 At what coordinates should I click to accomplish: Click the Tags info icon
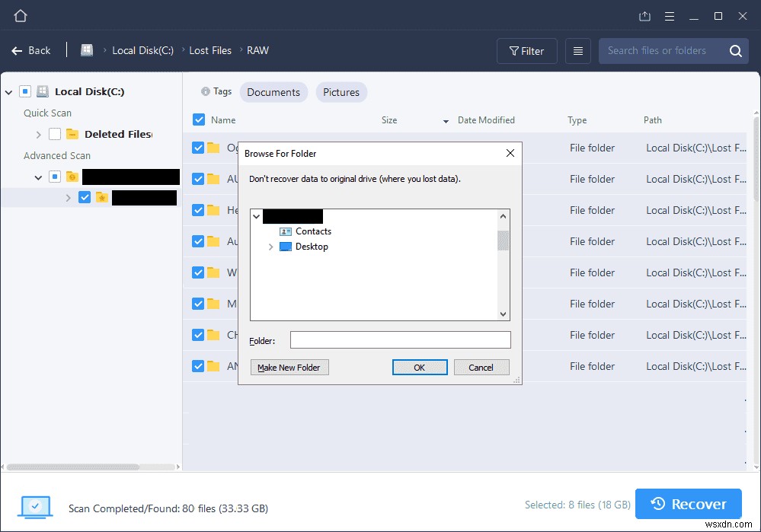pos(206,91)
